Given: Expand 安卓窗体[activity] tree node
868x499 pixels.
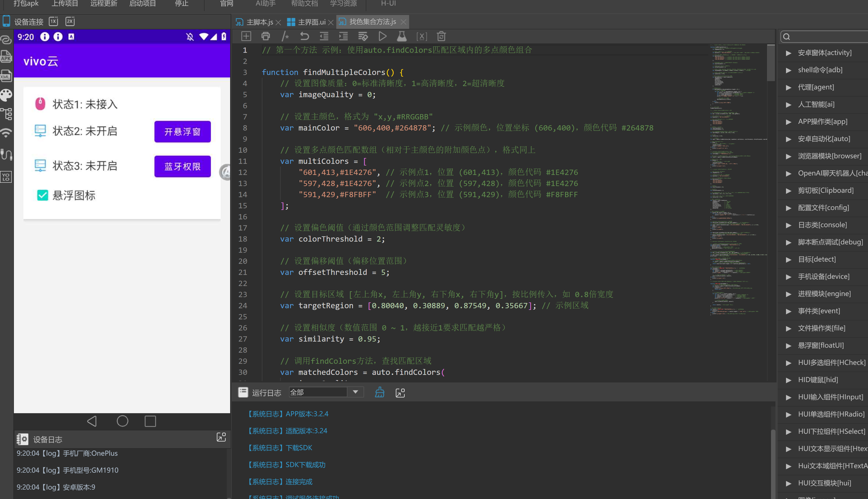Looking at the screenshot, I should (789, 53).
